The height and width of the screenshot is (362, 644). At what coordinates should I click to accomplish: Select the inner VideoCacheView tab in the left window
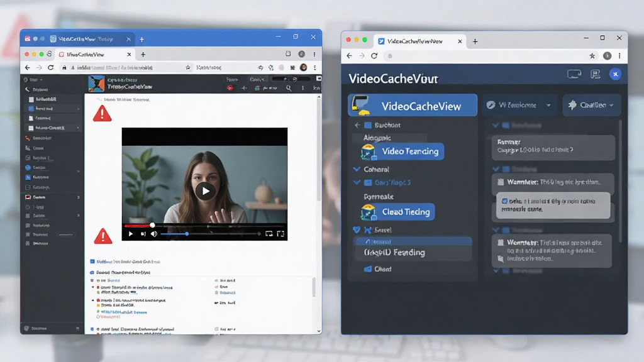click(x=95, y=54)
